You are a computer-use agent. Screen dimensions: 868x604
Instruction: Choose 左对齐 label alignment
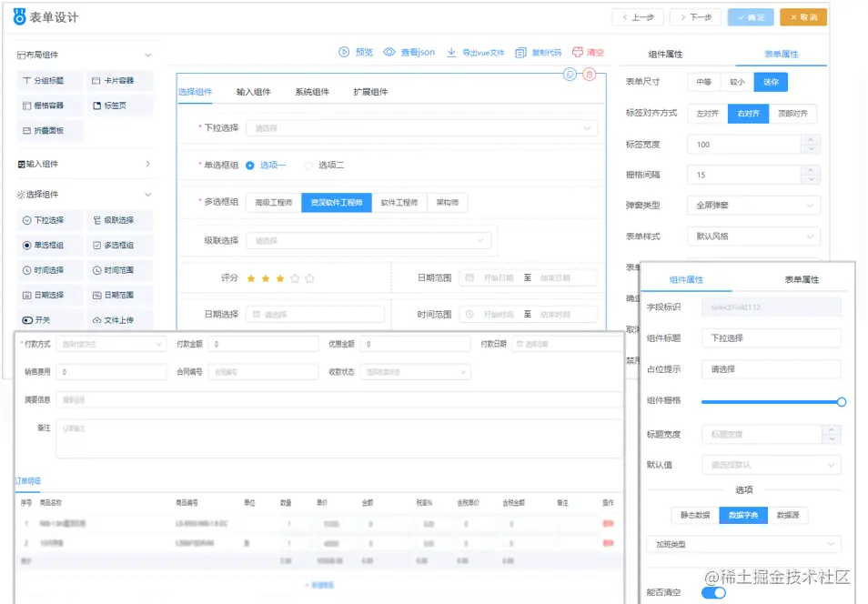(708, 114)
